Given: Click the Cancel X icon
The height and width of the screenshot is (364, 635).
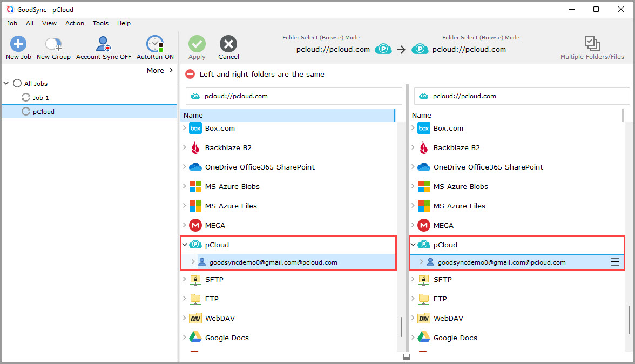Looking at the screenshot, I should pyautogui.click(x=228, y=44).
